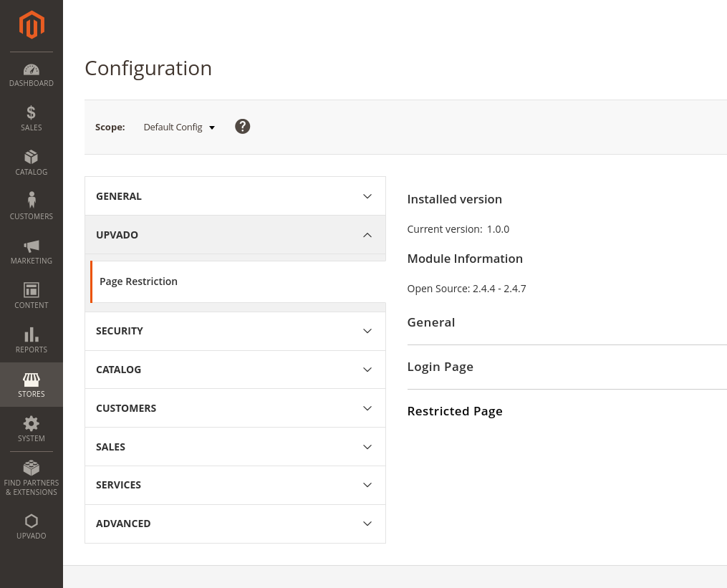
Task: Expand the GENERAL configuration section
Action: (235, 196)
